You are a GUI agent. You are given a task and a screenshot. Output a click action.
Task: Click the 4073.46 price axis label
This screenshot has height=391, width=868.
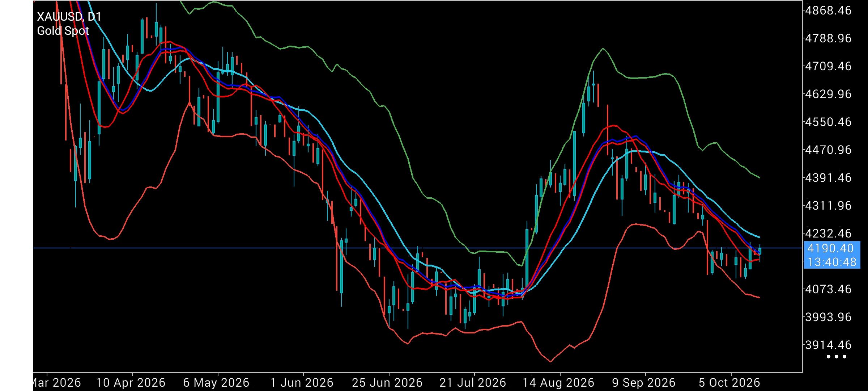(x=828, y=289)
